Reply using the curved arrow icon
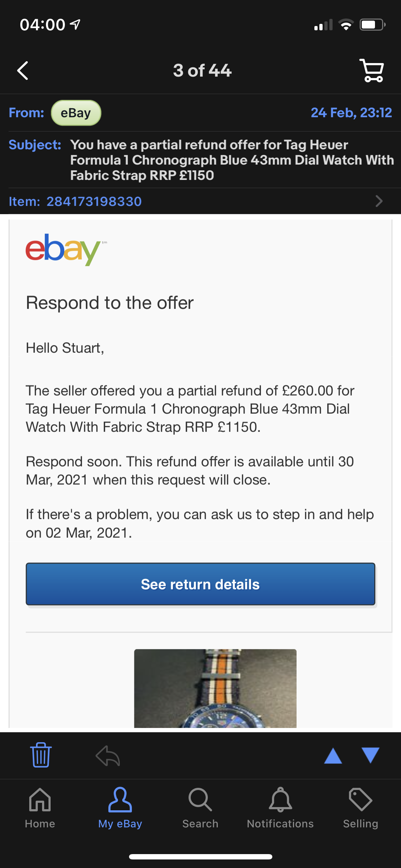Viewport: 401px width, 868px height. (x=108, y=756)
